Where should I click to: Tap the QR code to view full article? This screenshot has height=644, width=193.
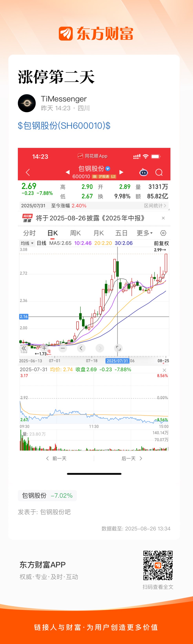click(158, 565)
